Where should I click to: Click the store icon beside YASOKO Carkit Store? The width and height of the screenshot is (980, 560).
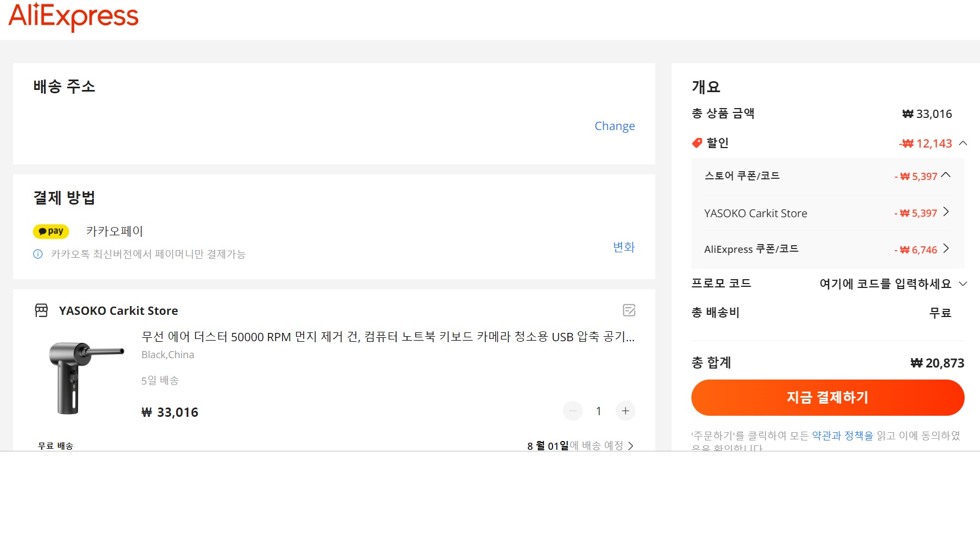point(42,310)
